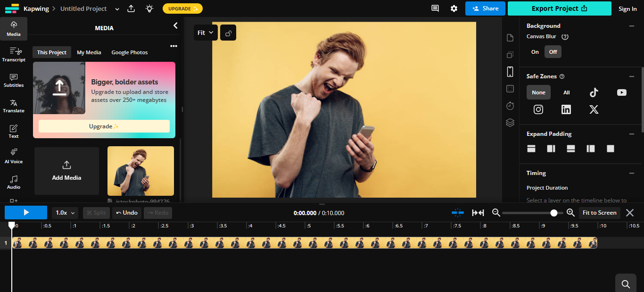This screenshot has height=292, width=644.
Task: Select the TikTok safe zone icon
Action: (594, 92)
